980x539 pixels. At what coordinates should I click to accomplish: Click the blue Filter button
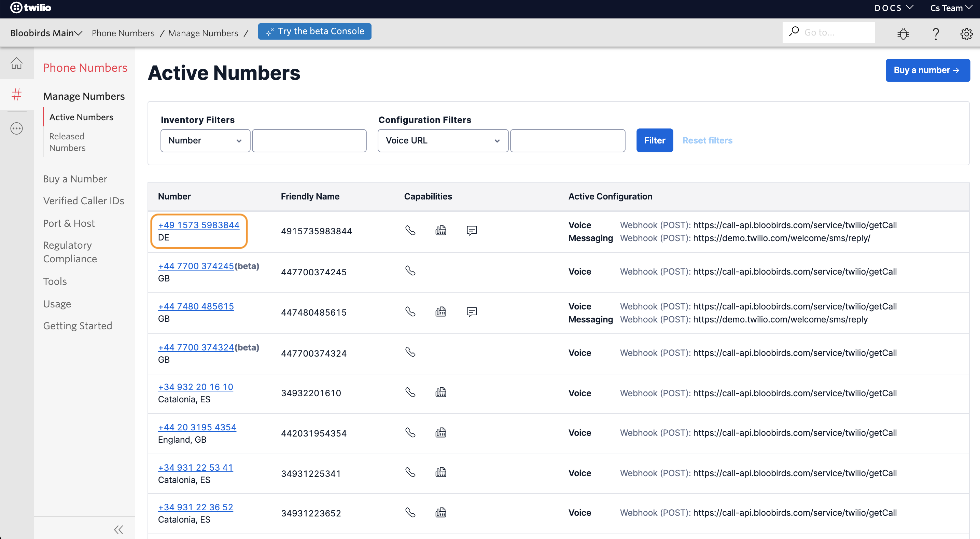click(x=654, y=140)
